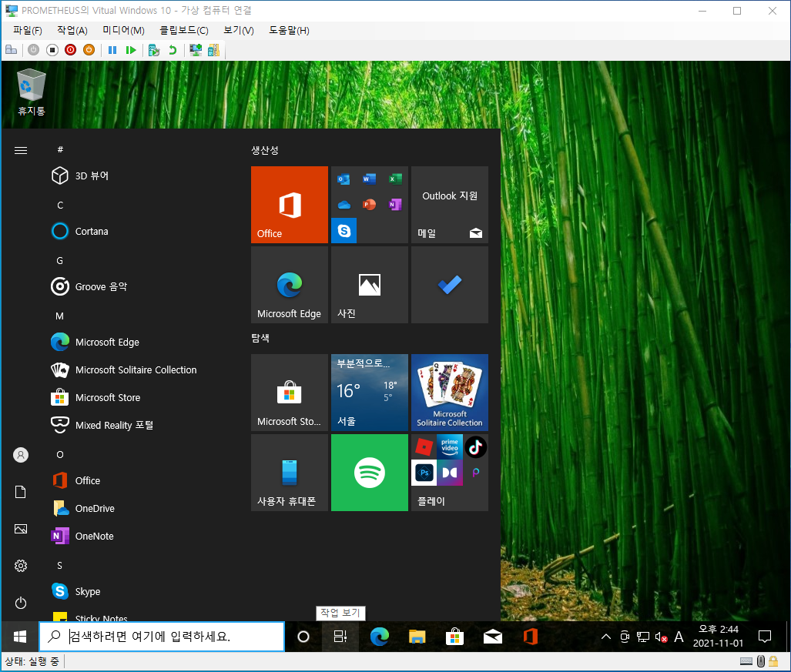The height and width of the screenshot is (672, 791).
Task: Click the last Hyper-V toolbar icon
Action: tap(213, 50)
